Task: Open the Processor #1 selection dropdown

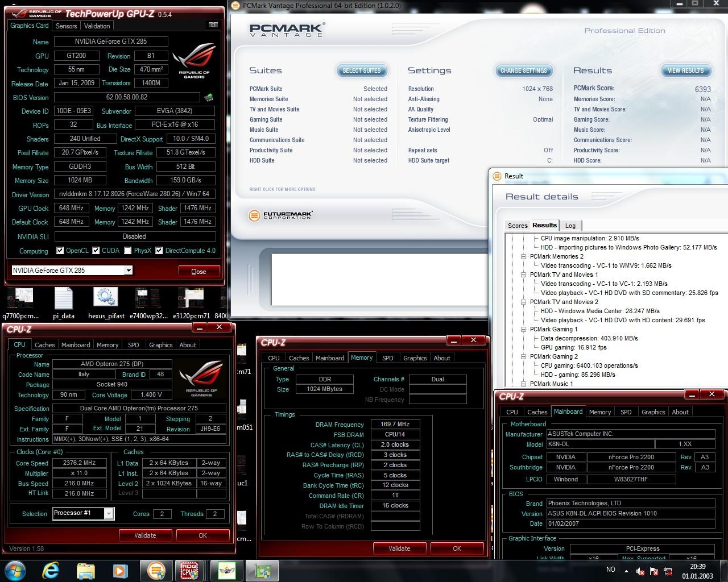Action: 109,513
